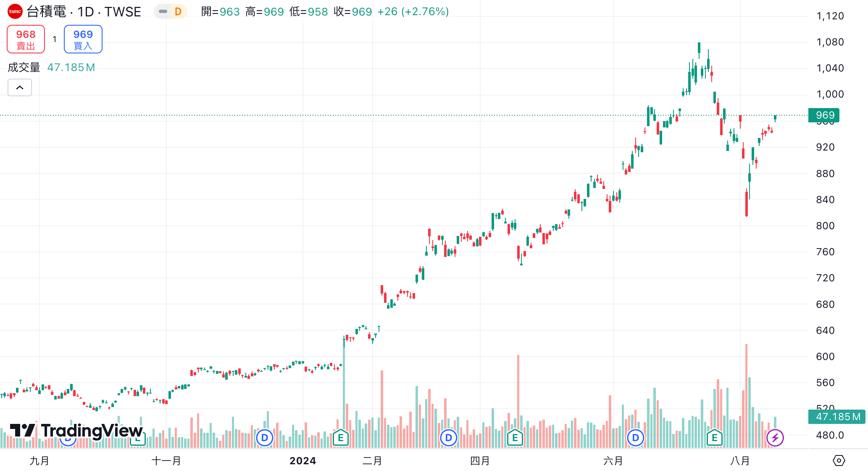Open the earnings E marker after 2024 label

[341, 438]
